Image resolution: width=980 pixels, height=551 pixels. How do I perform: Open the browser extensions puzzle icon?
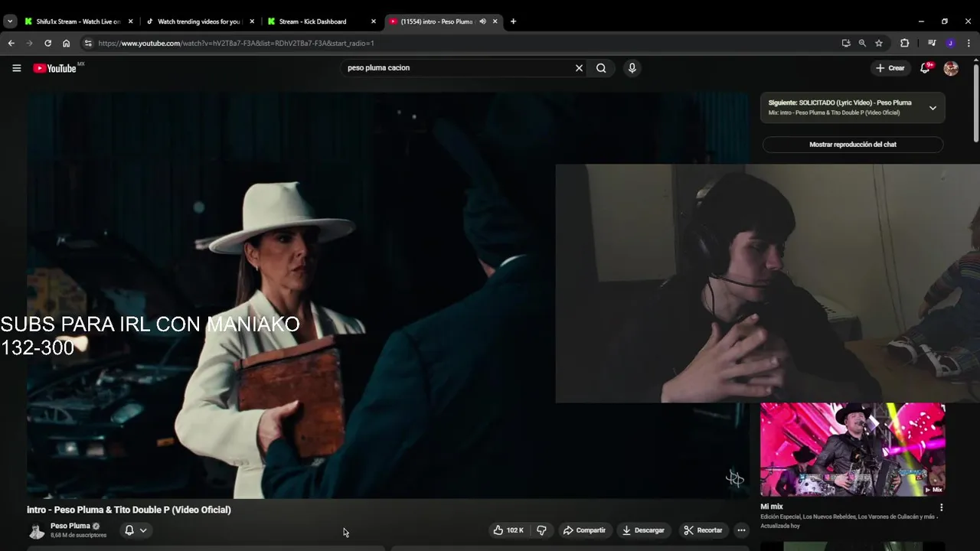coord(904,44)
